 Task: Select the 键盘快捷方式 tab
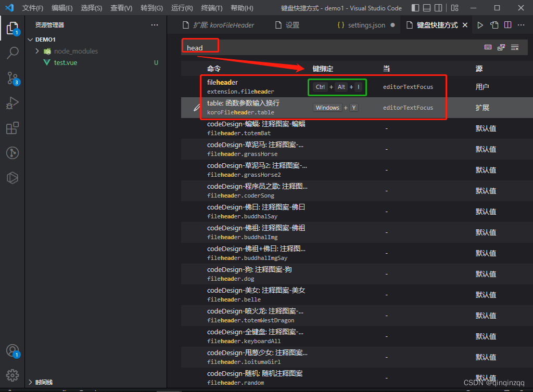437,25
